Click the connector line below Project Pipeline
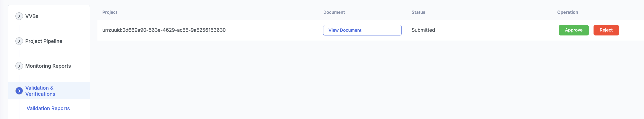This screenshot has width=644, height=119. click(19, 53)
